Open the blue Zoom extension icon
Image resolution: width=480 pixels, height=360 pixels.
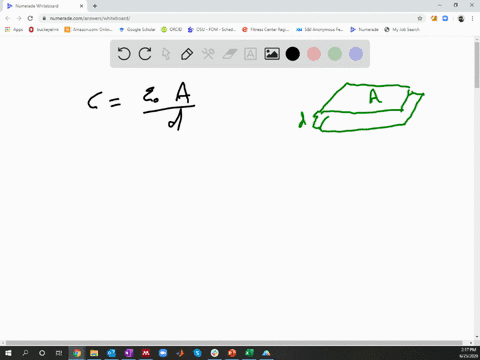pos(445,18)
